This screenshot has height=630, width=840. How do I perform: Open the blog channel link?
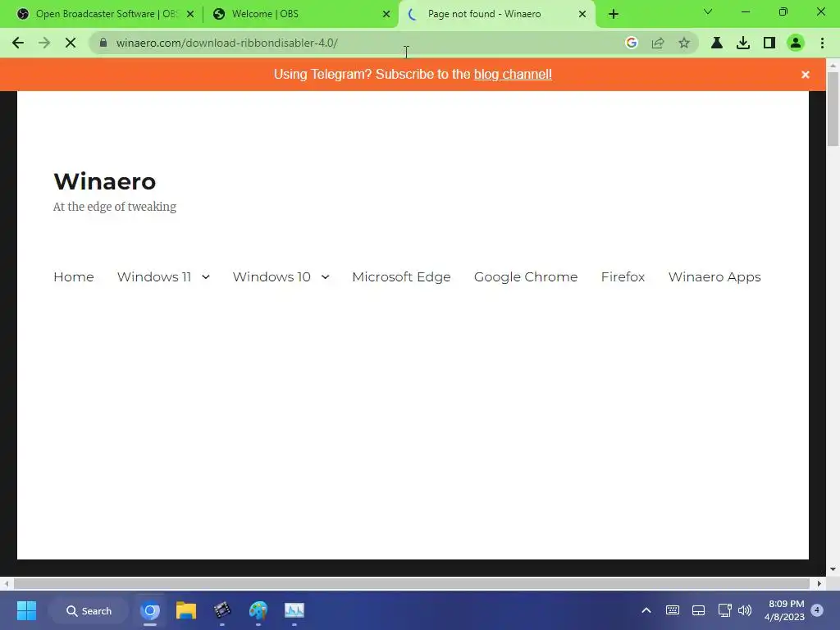click(x=513, y=74)
